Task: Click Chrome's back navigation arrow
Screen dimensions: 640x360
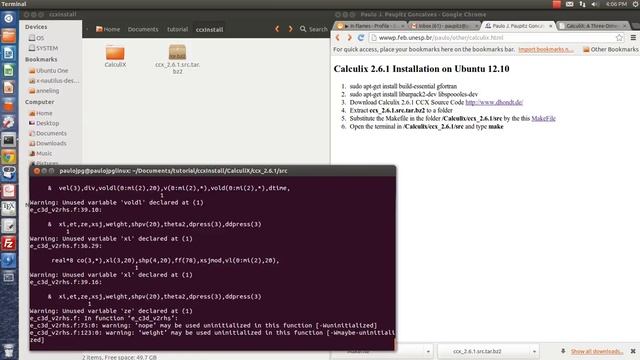Action: [338, 38]
